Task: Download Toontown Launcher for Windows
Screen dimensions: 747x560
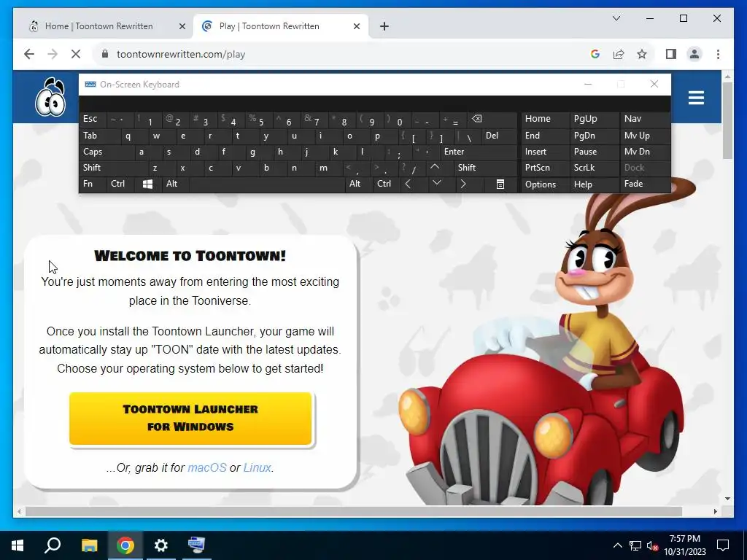Action: click(x=190, y=419)
